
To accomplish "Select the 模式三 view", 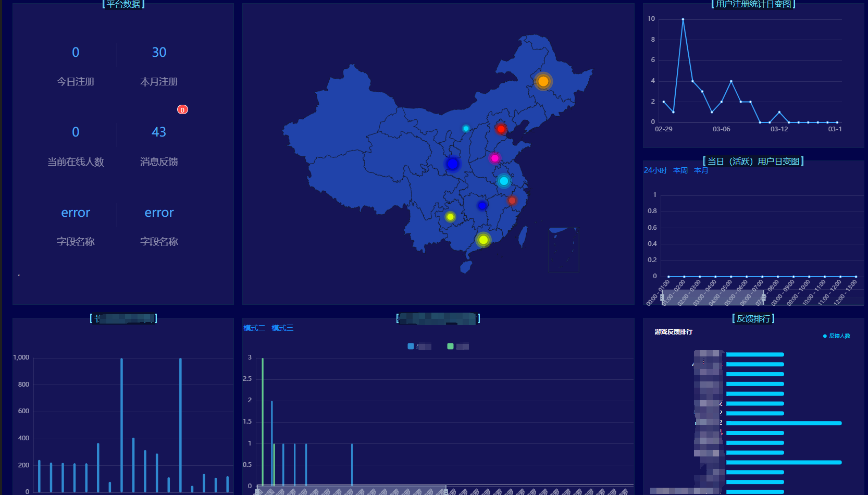I will point(282,328).
